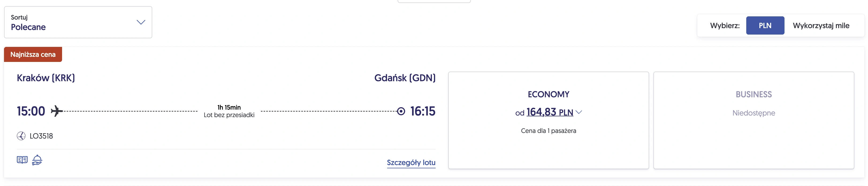Click the fare conditions booklet icon
868x186 pixels.
22,159
